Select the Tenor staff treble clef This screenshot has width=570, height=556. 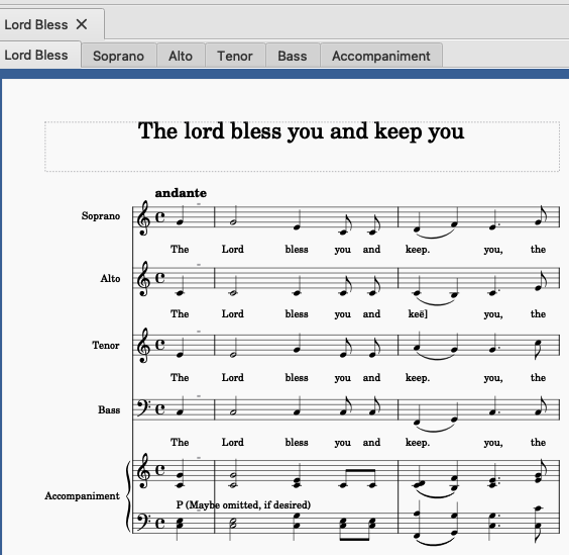[x=143, y=345]
